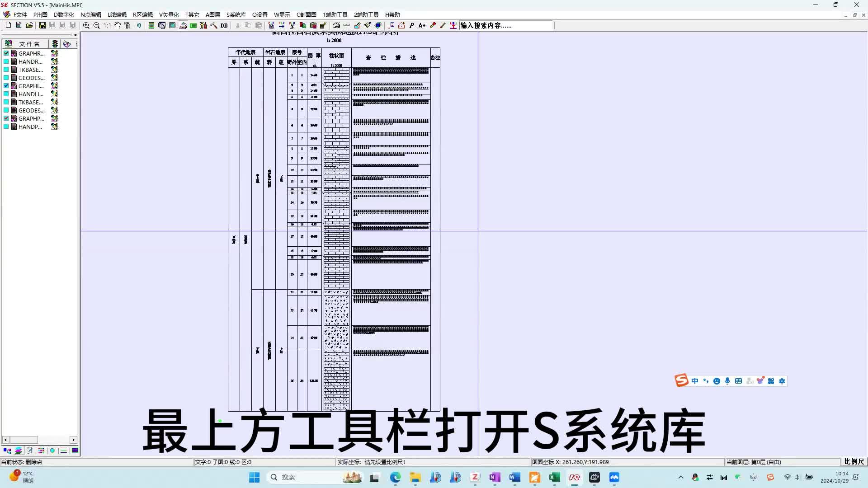Click the blue 3D cube icon
This screenshot has height=488, width=868.
coord(378,25)
